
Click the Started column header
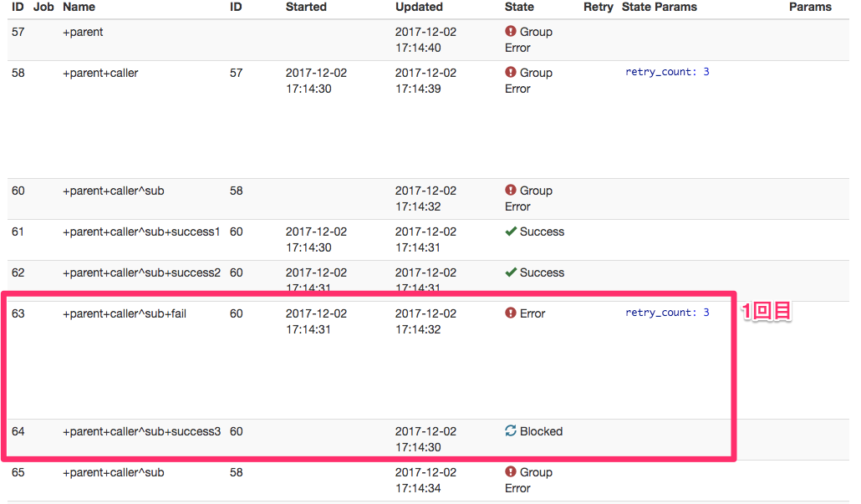pyautogui.click(x=308, y=7)
